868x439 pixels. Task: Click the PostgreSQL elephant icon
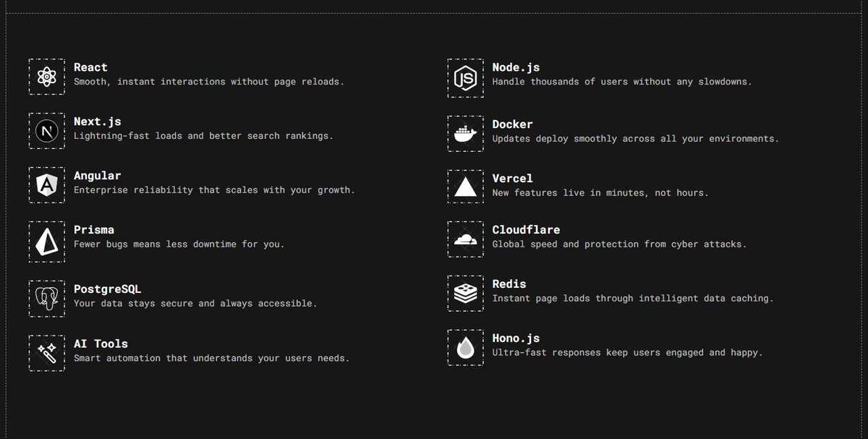(x=46, y=299)
